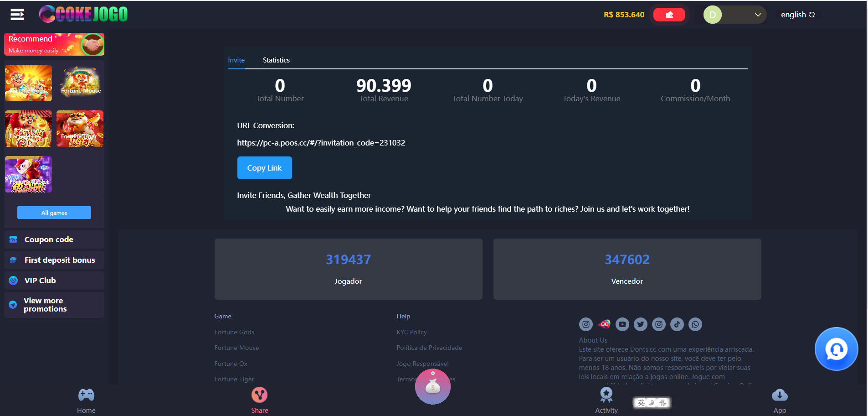Viewport: 868px width, 416px height.
Task: Select the Invite tab
Action: (x=236, y=60)
